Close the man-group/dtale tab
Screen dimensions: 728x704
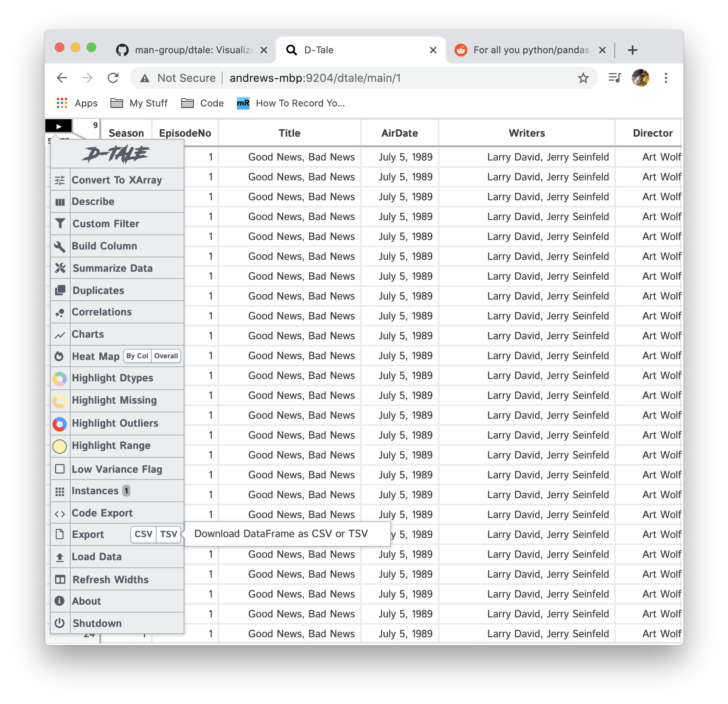coord(264,50)
